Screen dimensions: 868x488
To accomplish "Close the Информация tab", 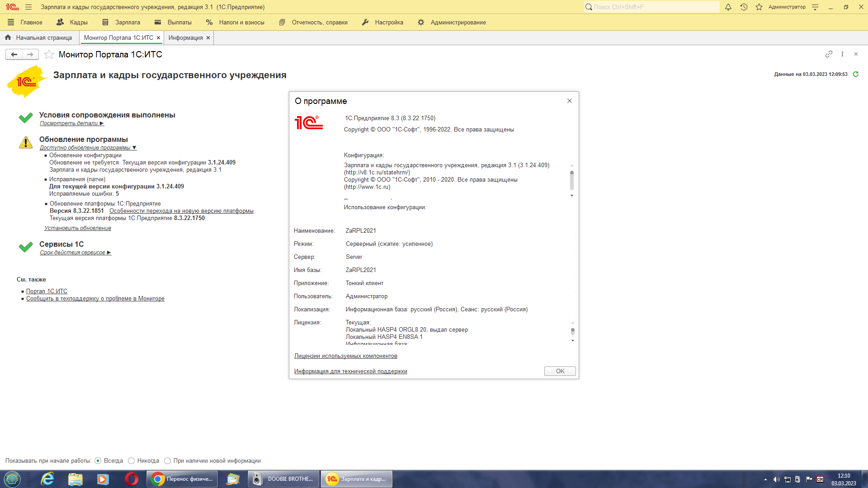I will [x=208, y=38].
